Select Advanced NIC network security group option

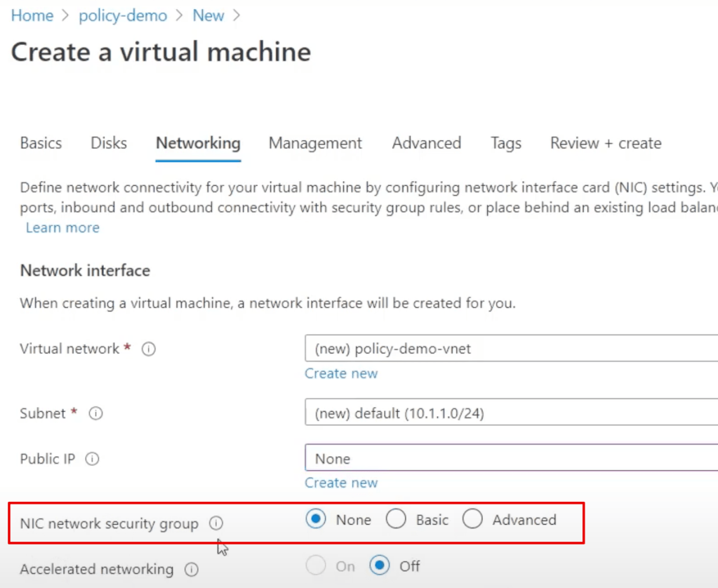(473, 520)
